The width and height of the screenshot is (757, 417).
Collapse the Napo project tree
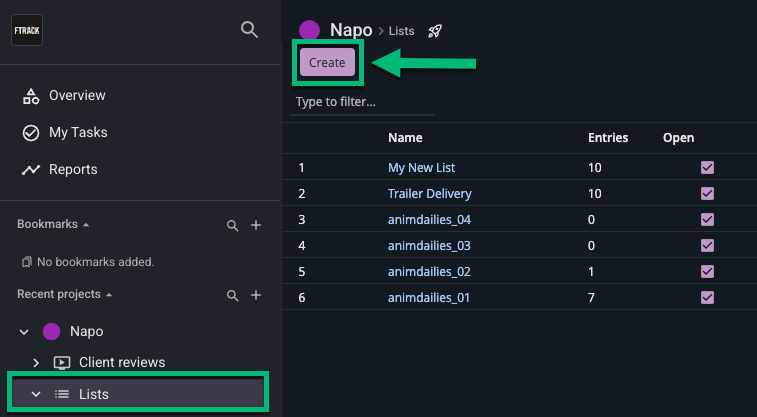pos(24,331)
